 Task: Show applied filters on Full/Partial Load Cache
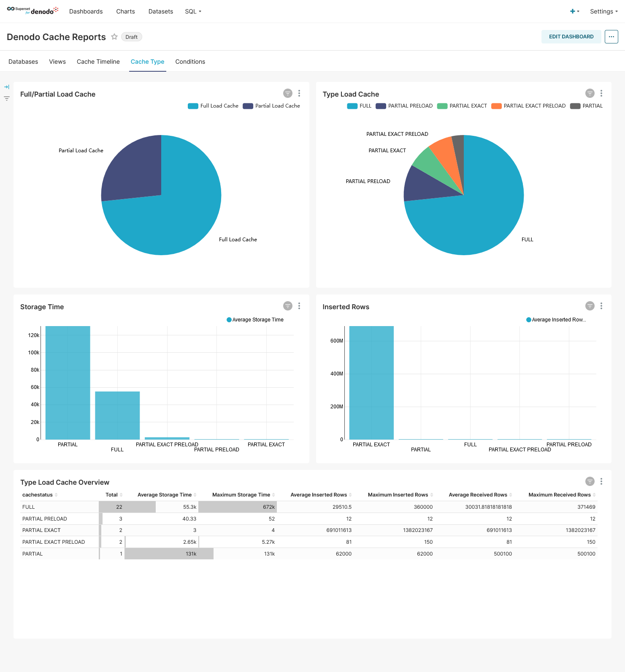[288, 93]
